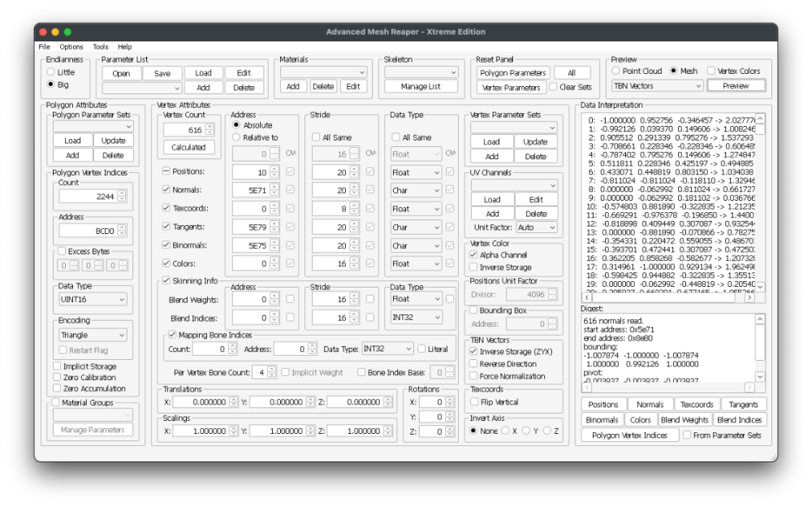812x507 pixels.
Task: Click the Vertex Count stepper arrows
Action: point(209,130)
